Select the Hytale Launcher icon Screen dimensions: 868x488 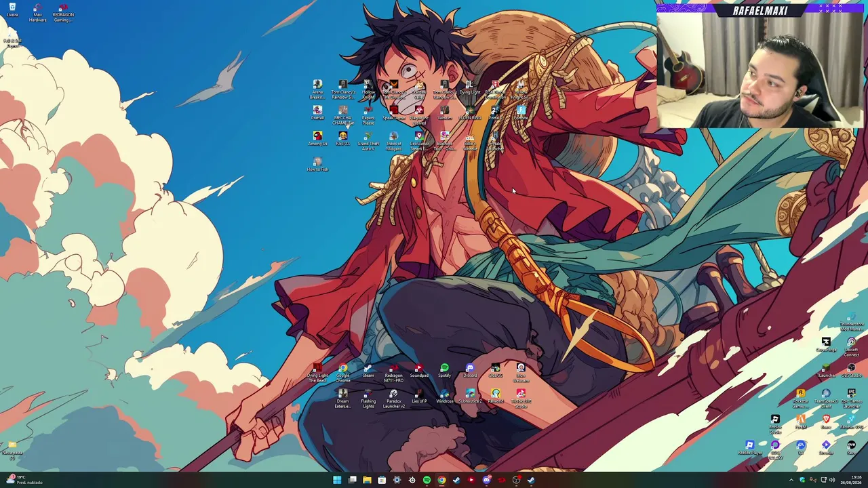pos(495,141)
